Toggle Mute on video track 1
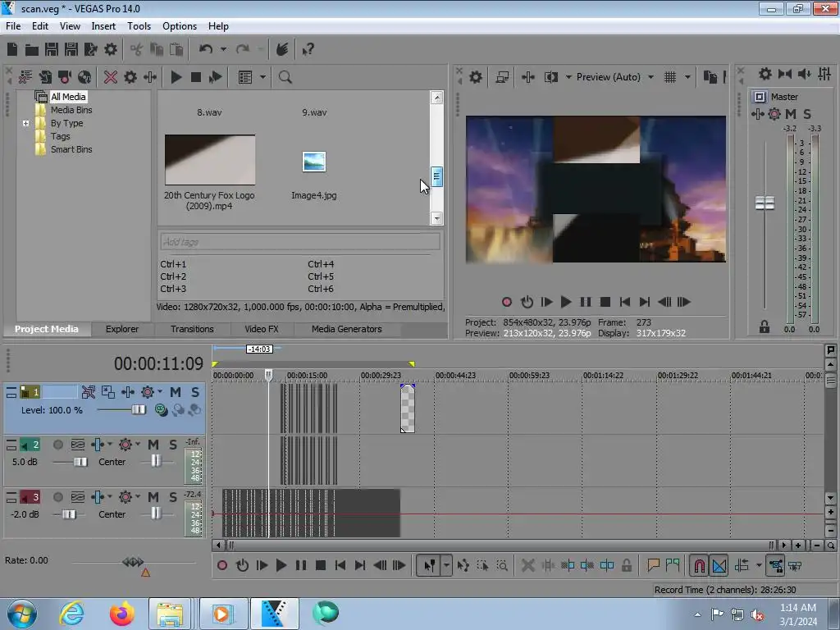The width and height of the screenshot is (840, 630). [176, 392]
